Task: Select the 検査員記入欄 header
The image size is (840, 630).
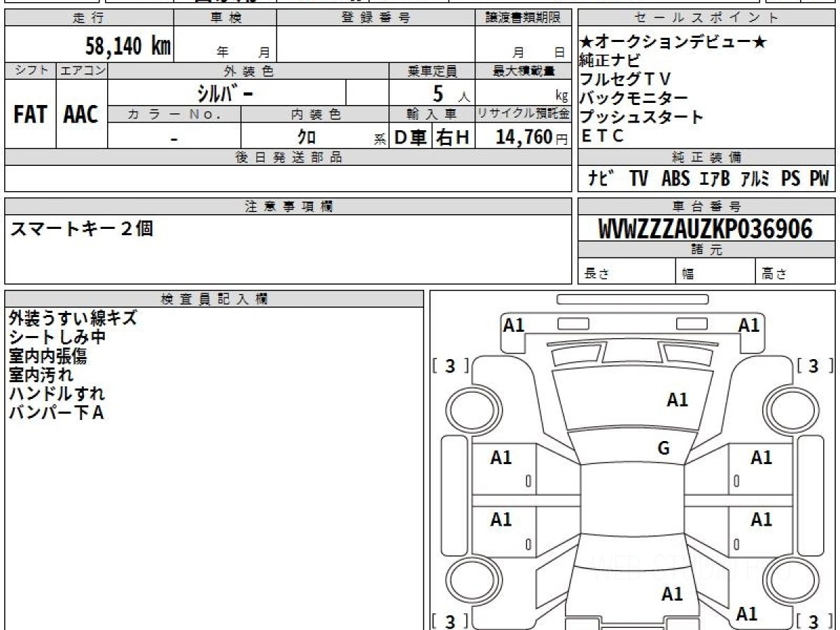Action: 214,299
